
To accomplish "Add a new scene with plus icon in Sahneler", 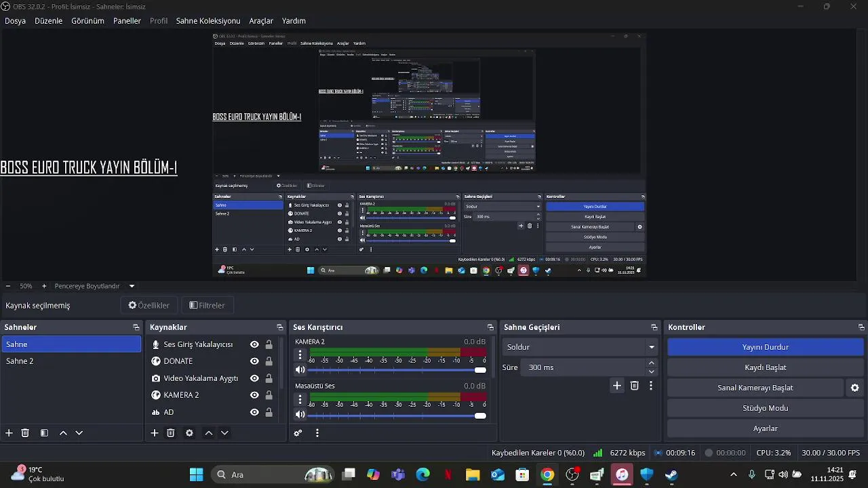I will pos(9,433).
